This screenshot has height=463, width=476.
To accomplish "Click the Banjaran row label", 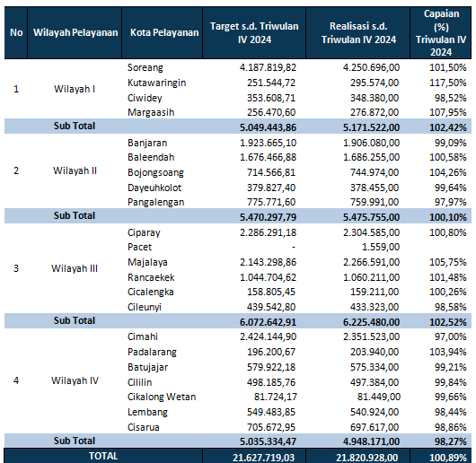I will pyautogui.click(x=147, y=143).
